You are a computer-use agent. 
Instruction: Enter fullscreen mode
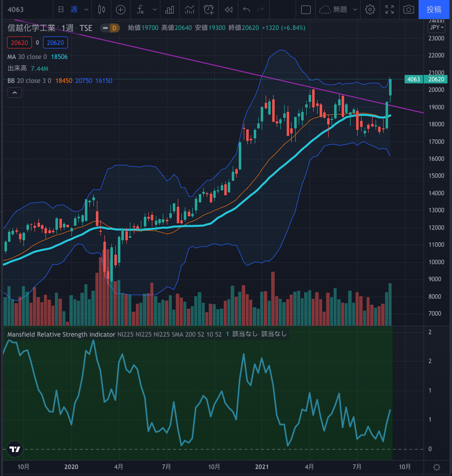point(390,9)
